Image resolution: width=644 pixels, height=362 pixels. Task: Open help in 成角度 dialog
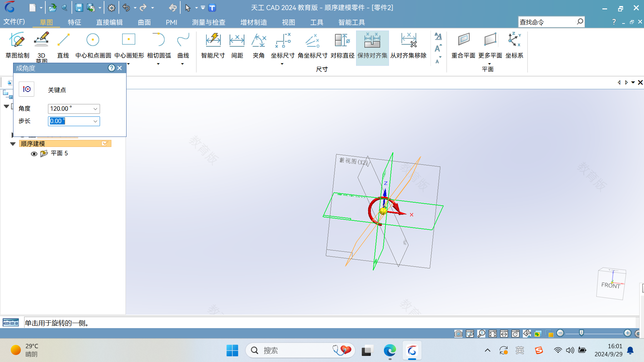point(111,68)
